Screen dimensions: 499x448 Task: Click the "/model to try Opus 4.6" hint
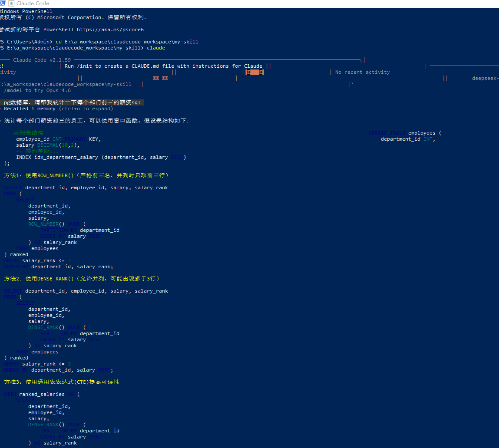click(37, 91)
